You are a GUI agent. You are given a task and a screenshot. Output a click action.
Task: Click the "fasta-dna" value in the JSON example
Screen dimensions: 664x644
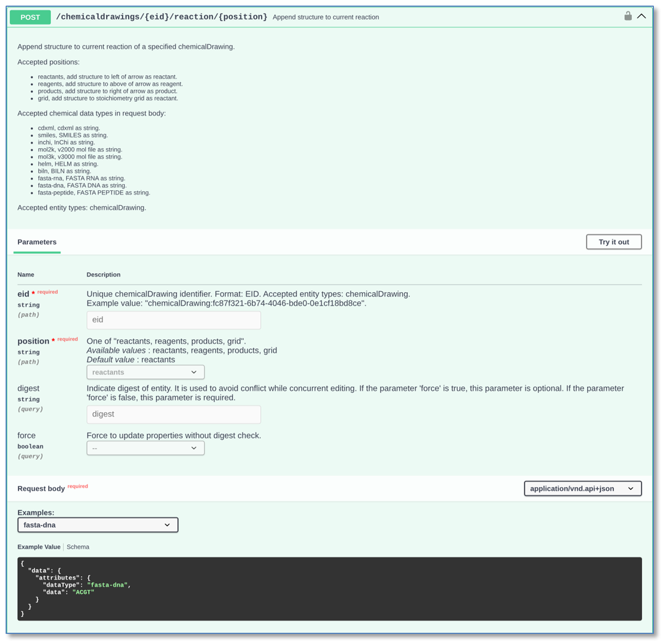click(107, 585)
